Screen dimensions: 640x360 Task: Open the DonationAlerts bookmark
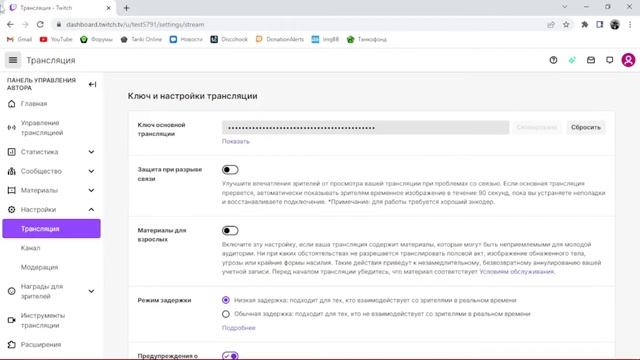(280, 39)
